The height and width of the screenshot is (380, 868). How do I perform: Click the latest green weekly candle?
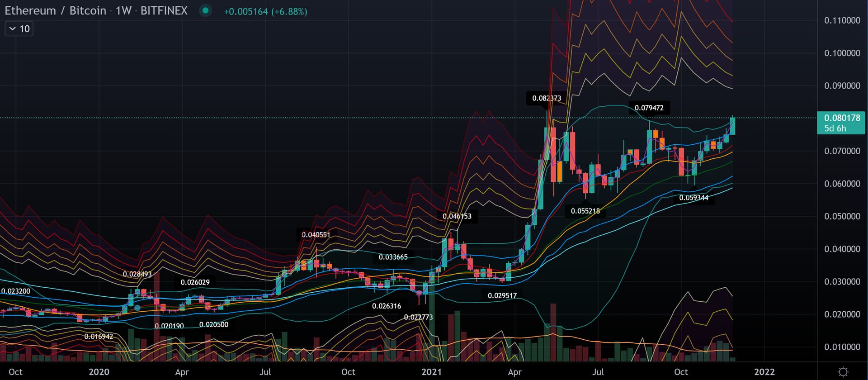pyautogui.click(x=732, y=126)
